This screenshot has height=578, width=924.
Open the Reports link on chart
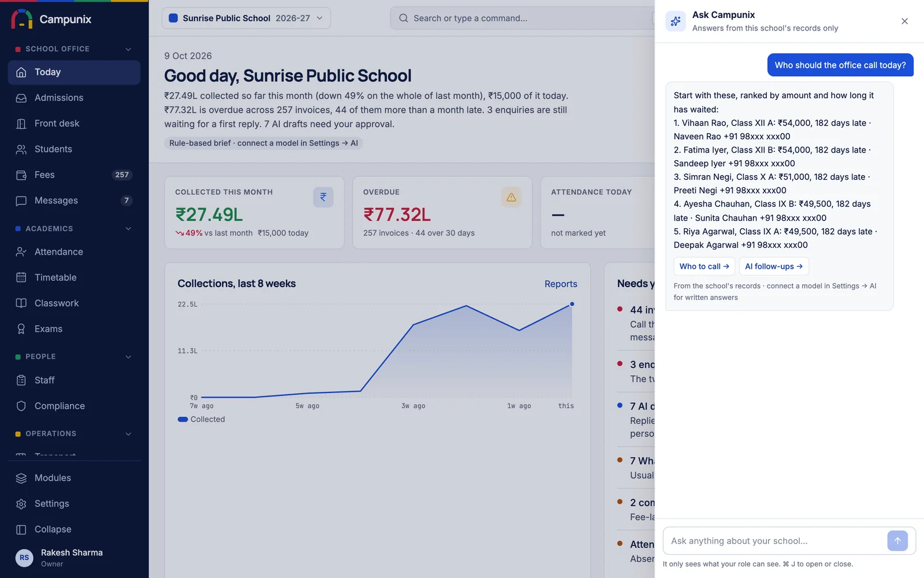[561, 284]
